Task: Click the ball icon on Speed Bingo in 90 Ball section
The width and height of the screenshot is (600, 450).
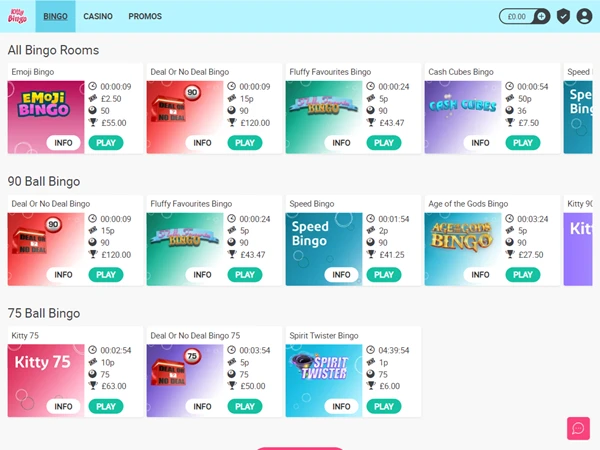Action: tap(370, 242)
